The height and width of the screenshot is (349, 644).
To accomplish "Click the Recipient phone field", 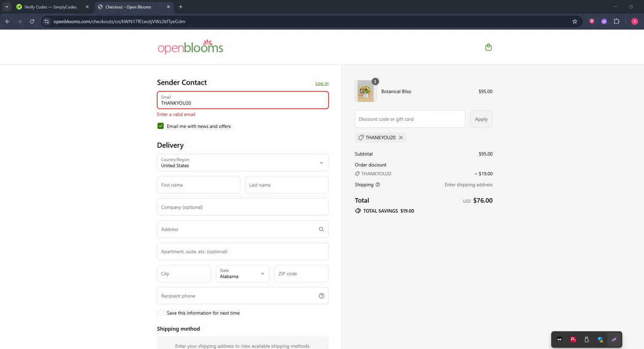I will point(243,296).
